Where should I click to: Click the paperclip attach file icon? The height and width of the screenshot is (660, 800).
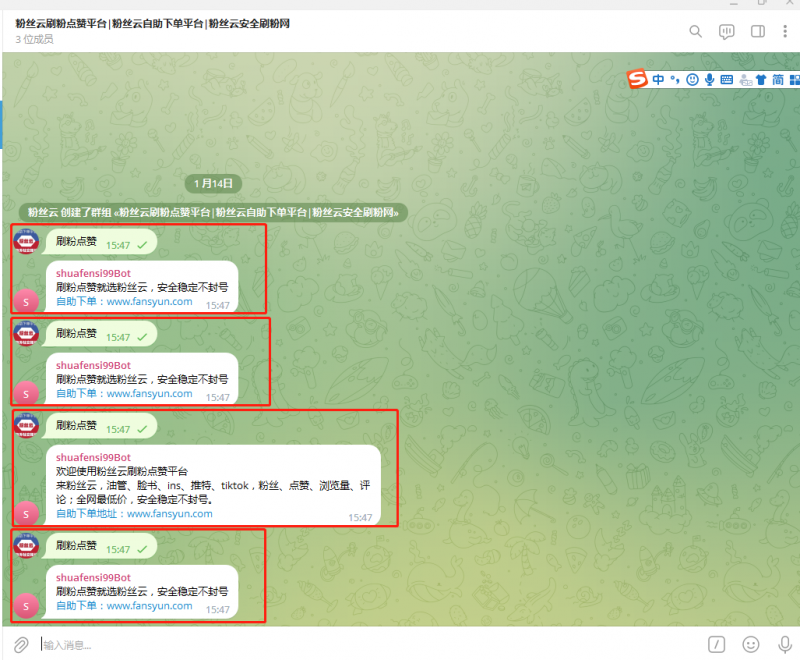click(x=21, y=645)
